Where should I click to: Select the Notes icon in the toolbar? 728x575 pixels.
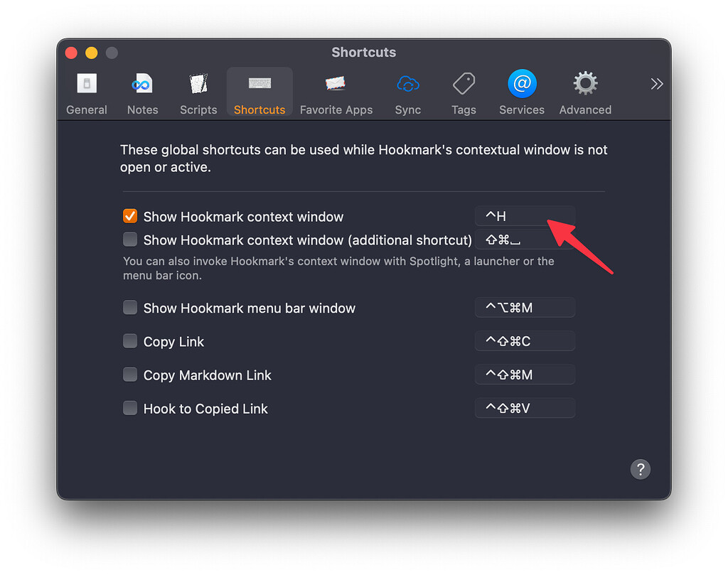142,91
